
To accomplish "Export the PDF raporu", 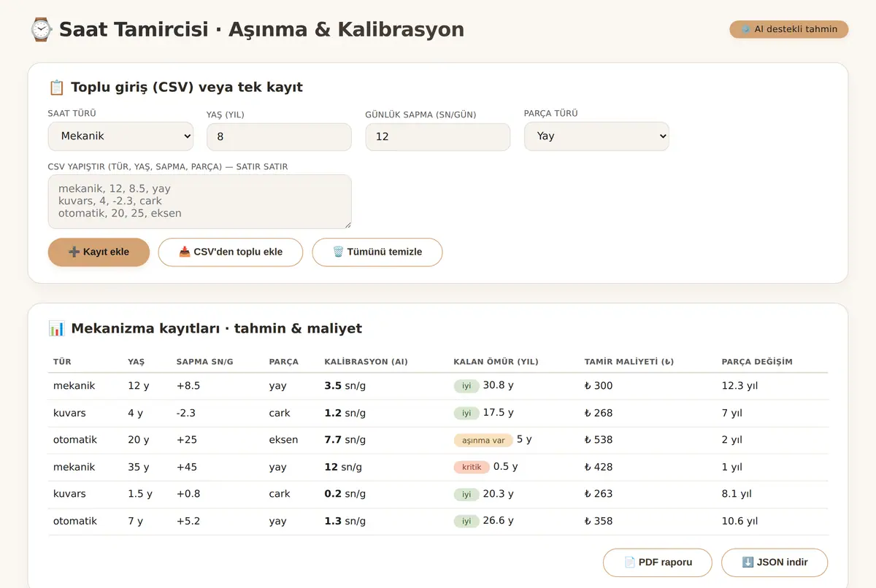I will tap(658, 562).
